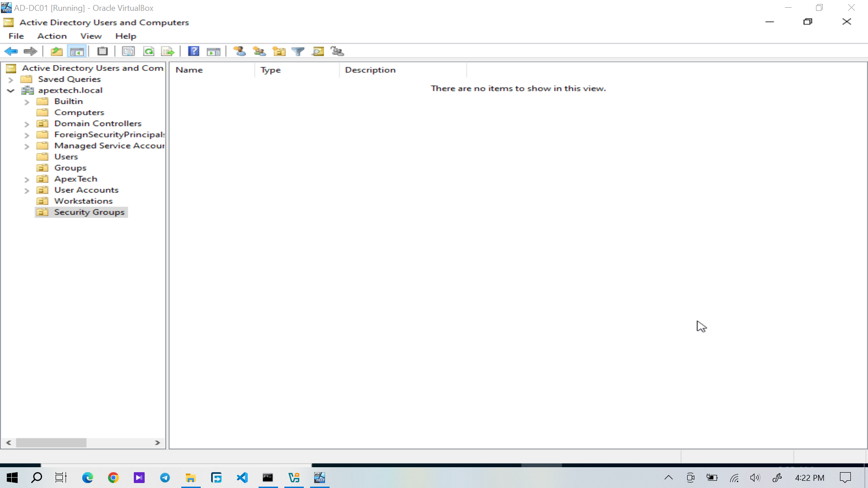
Task: Click the Find objects toolbar icon
Action: (318, 52)
